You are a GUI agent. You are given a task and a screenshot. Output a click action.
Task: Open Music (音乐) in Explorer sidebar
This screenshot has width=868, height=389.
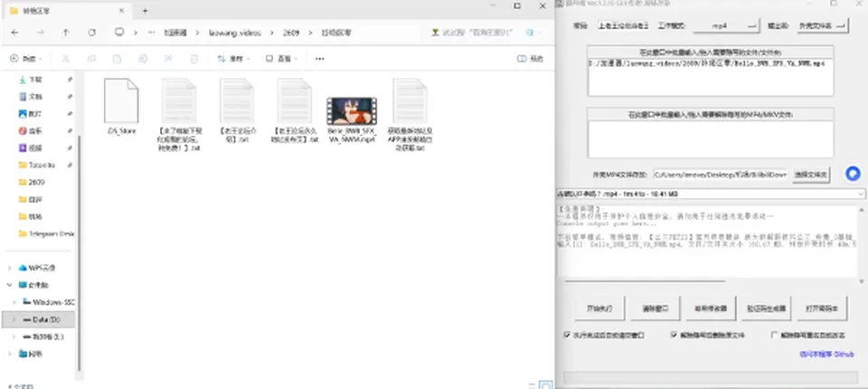[35, 131]
